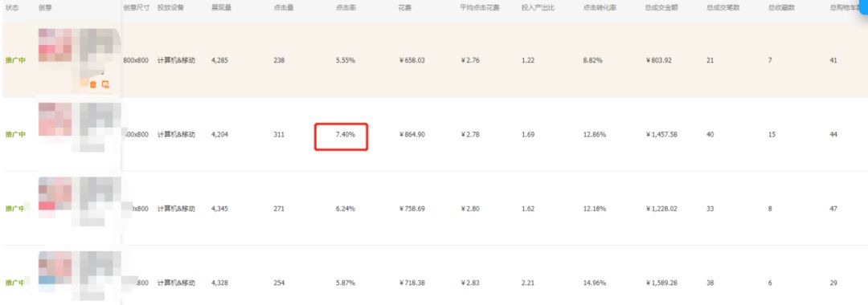
Task: Click 计算机&移动 in the 4,345 row
Action: 176,209
